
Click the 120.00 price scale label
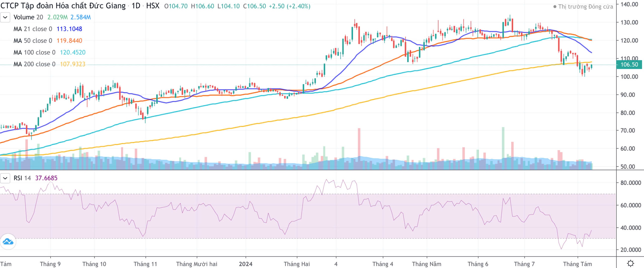[629, 41]
